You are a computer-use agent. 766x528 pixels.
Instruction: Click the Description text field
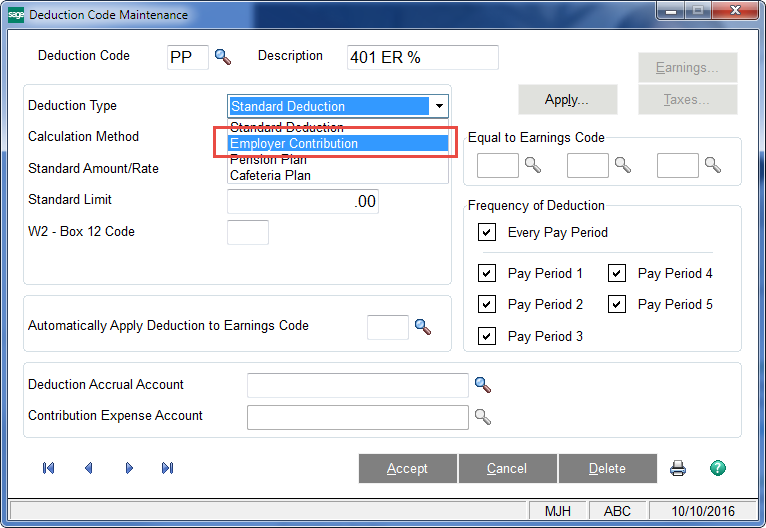[422, 57]
